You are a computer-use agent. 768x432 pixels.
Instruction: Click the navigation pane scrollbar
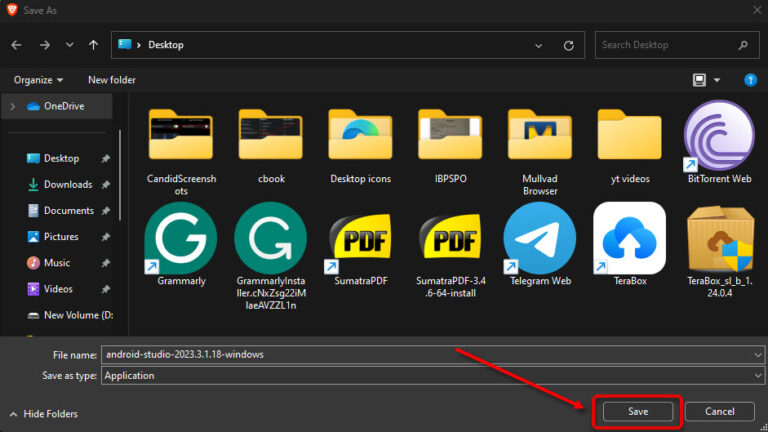(120, 175)
